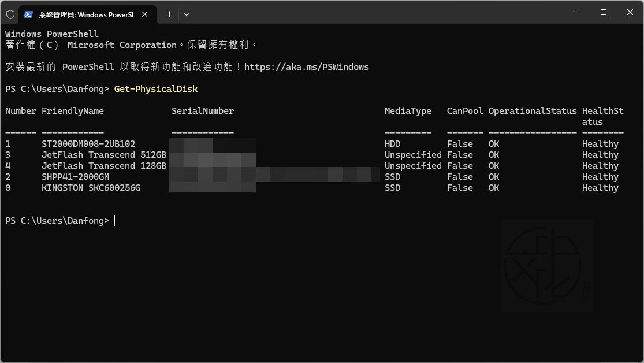The height and width of the screenshot is (363, 644).
Task: Maximize the terminal window
Action: point(604,12)
